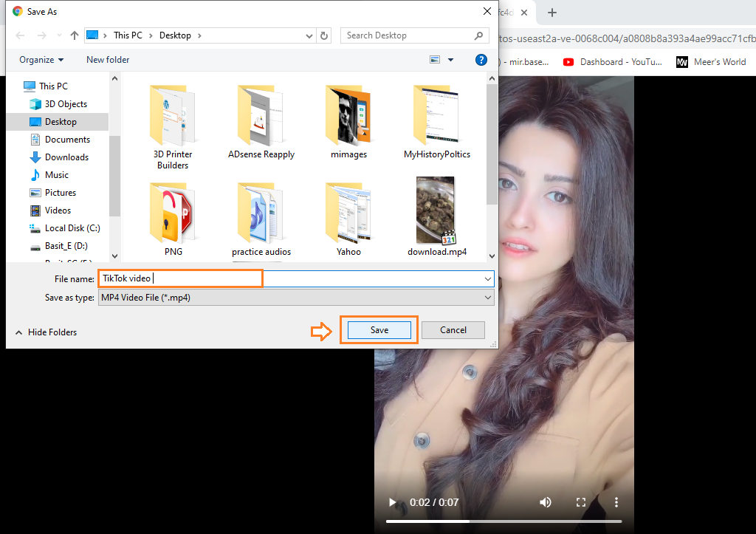This screenshot has height=534, width=756.
Task: Select the mimages folder
Action: tap(348, 122)
